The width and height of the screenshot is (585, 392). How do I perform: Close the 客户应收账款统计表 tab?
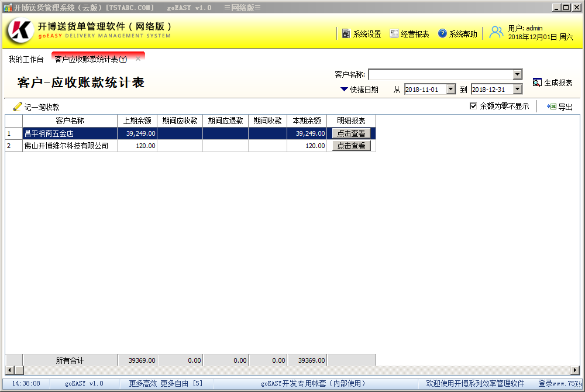point(138,59)
